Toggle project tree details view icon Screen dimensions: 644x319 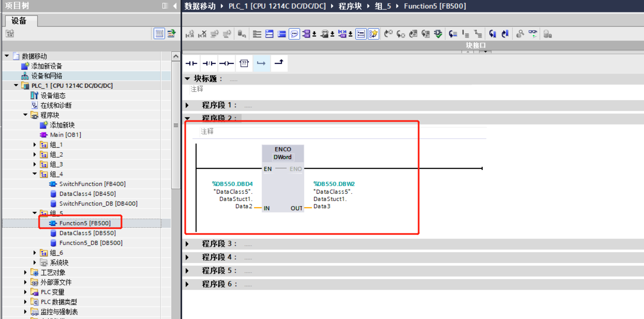pos(159,34)
